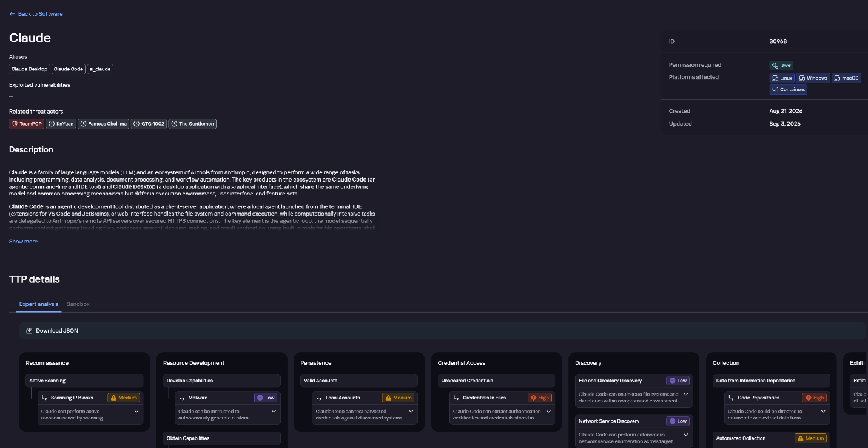The image size is (868, 448).
Task: Click sub-technique arrow icon next to Code Repositories
Action: click(x=732, y=398)
